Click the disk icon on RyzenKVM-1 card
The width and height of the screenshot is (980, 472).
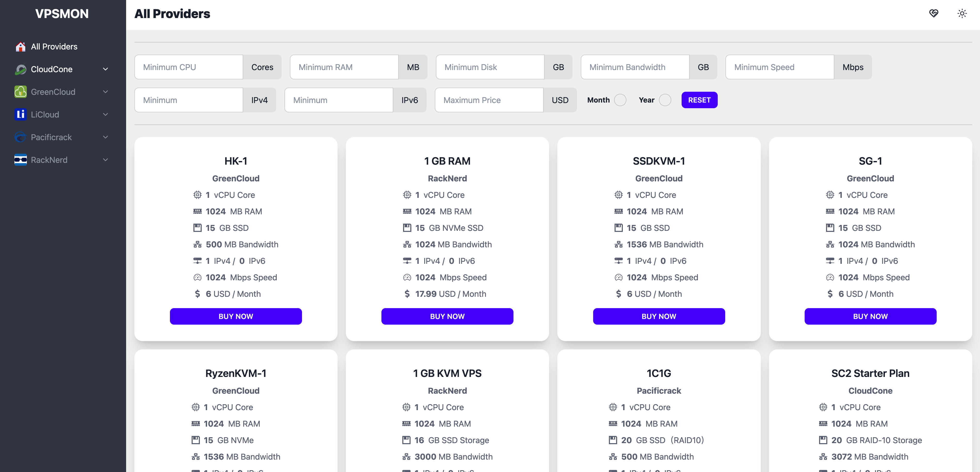tap(195, 440)
